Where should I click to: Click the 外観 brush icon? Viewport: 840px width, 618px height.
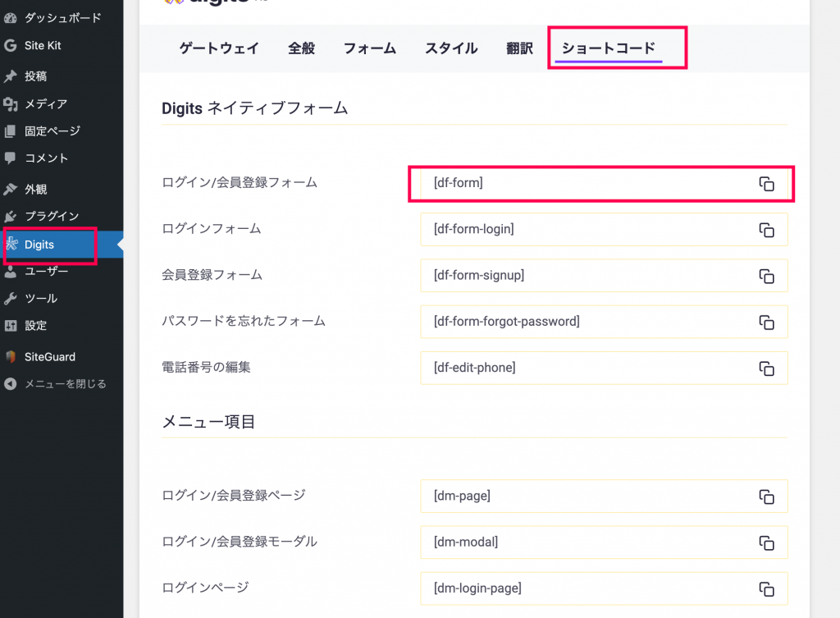tap(10, 190)
